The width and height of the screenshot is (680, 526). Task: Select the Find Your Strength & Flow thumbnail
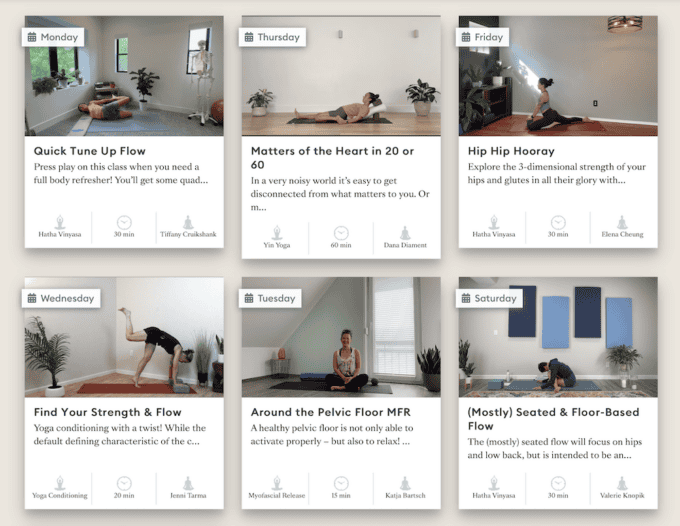(x=124, y=337)
